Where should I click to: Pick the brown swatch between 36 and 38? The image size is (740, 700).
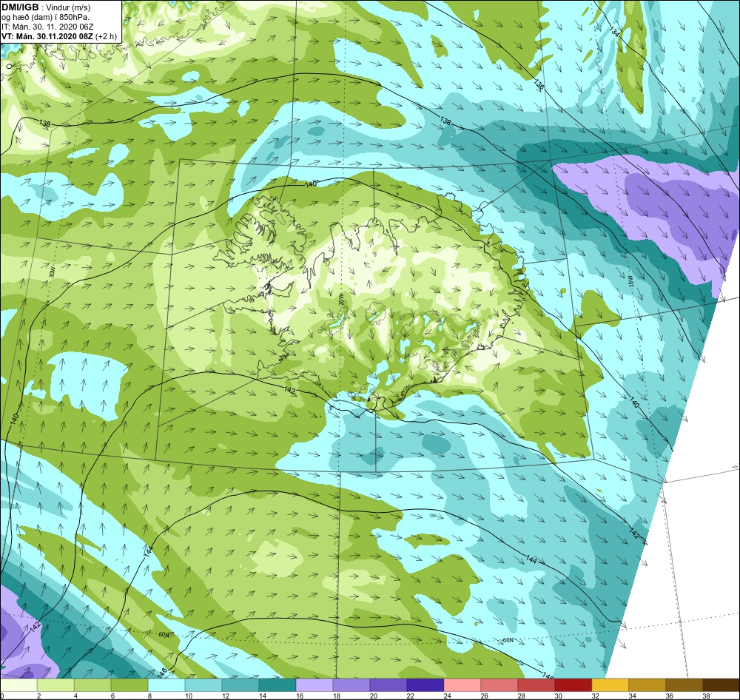click(x=684, y=685)
